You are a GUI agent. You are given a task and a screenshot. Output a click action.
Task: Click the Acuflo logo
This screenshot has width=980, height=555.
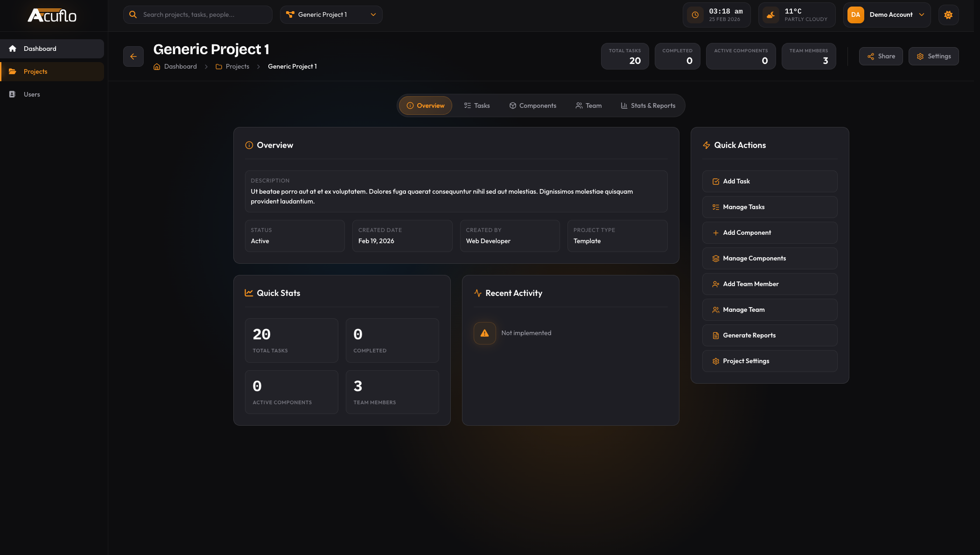pos(52,15)
